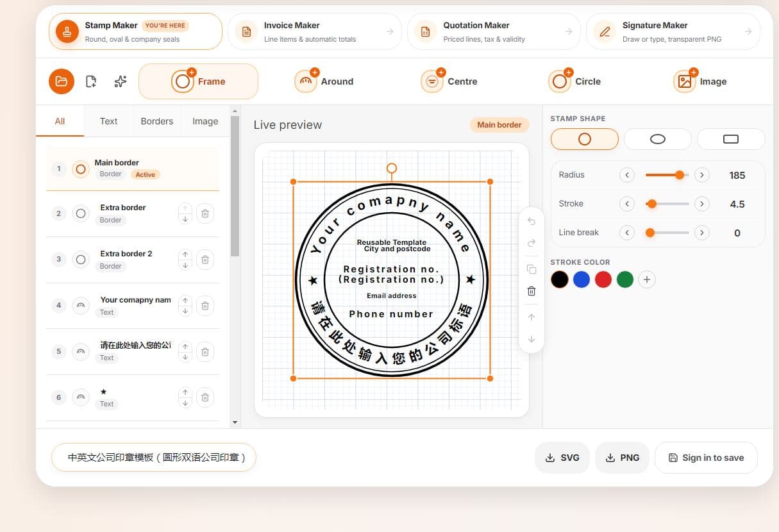The image size is (779, 532).
Task: Open the Stamp Maker tool
Action: point(135,31)
